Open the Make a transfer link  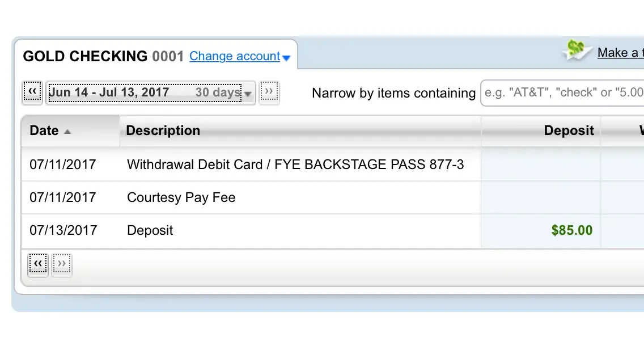pos(620,53)
